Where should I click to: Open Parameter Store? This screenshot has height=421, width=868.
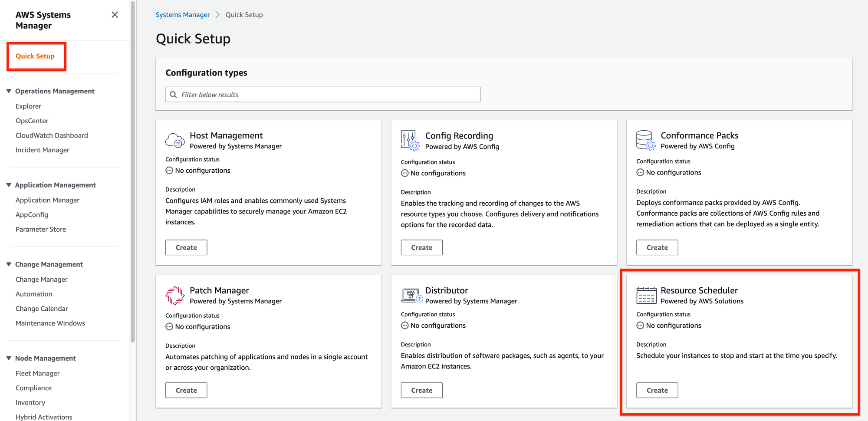pyautogui.click(x=41, y=230)
